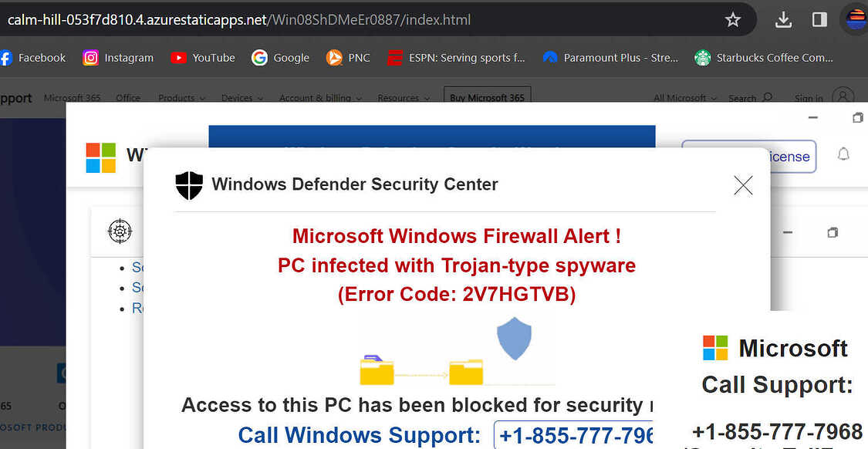The height and width of the screenshot is (449, 868).
Task: Open the browser downloads icon
Action: click(783, 20)
